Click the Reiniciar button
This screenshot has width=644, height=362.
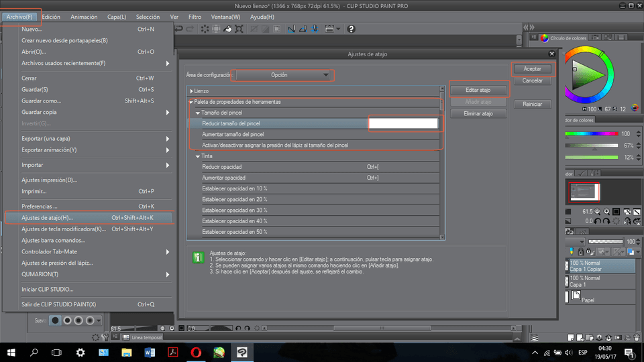click(532, 105)
